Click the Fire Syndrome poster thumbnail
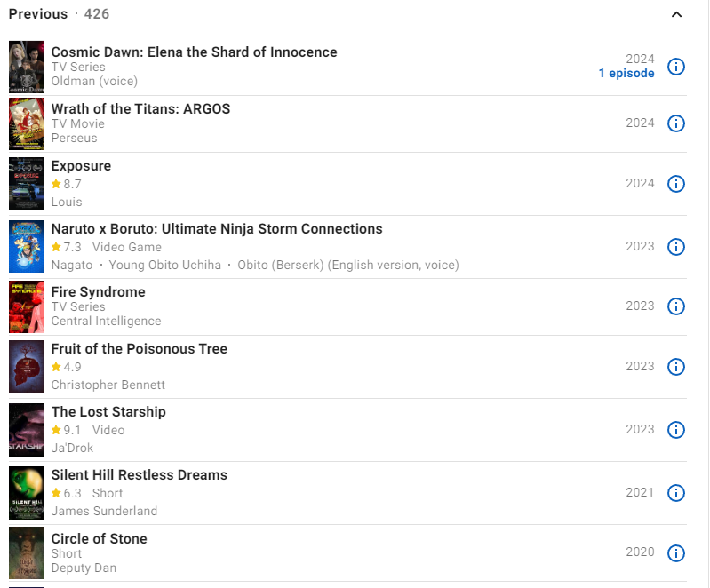Viewport: 710px width, 588px height. point(27,306)
